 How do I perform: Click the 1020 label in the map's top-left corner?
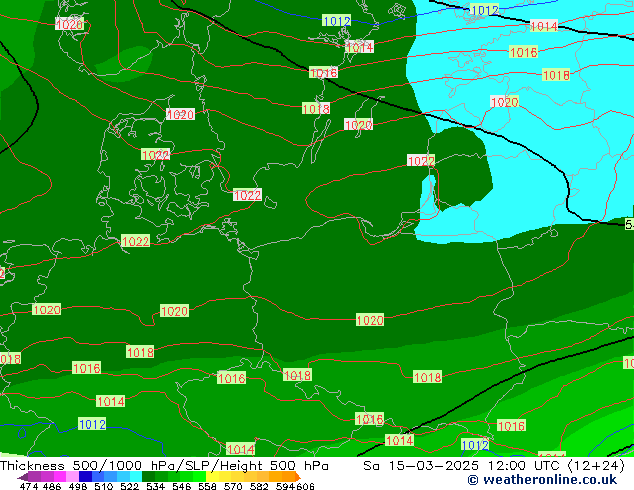point(70,24)
